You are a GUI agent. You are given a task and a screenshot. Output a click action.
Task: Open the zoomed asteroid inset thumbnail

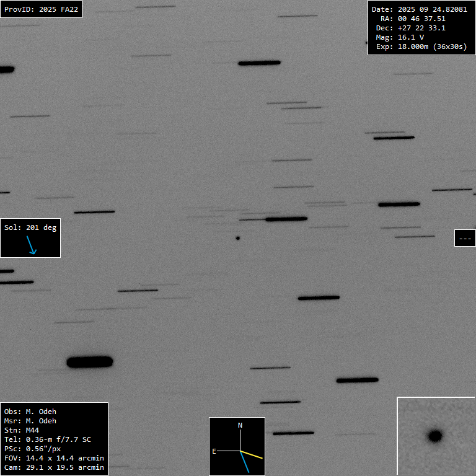(x=435, y=436)
